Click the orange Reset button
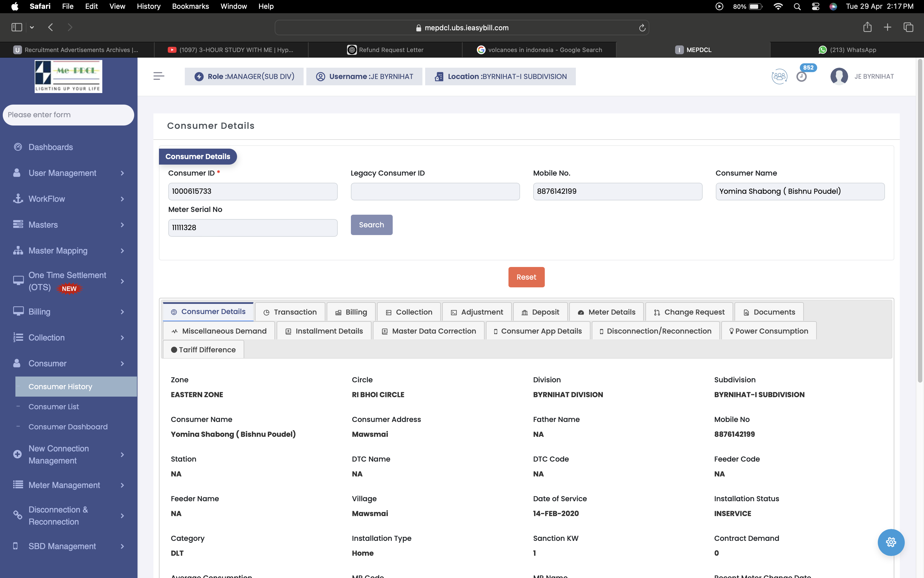 pyautogui.click(x=526, y=277)
